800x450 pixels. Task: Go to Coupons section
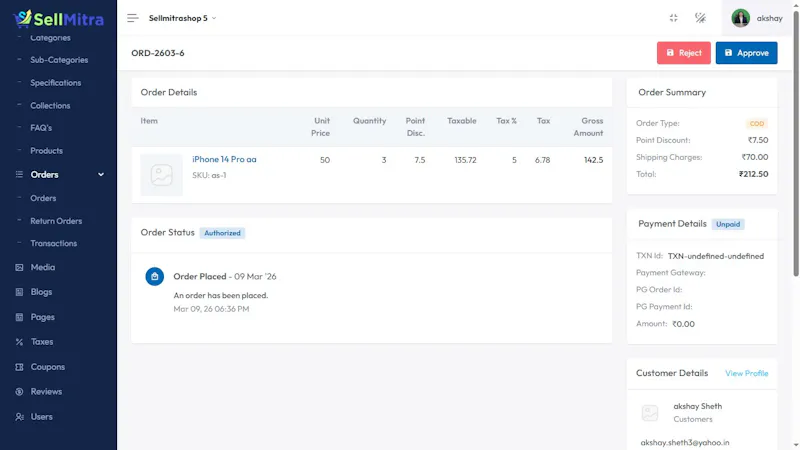pos(47,367)
